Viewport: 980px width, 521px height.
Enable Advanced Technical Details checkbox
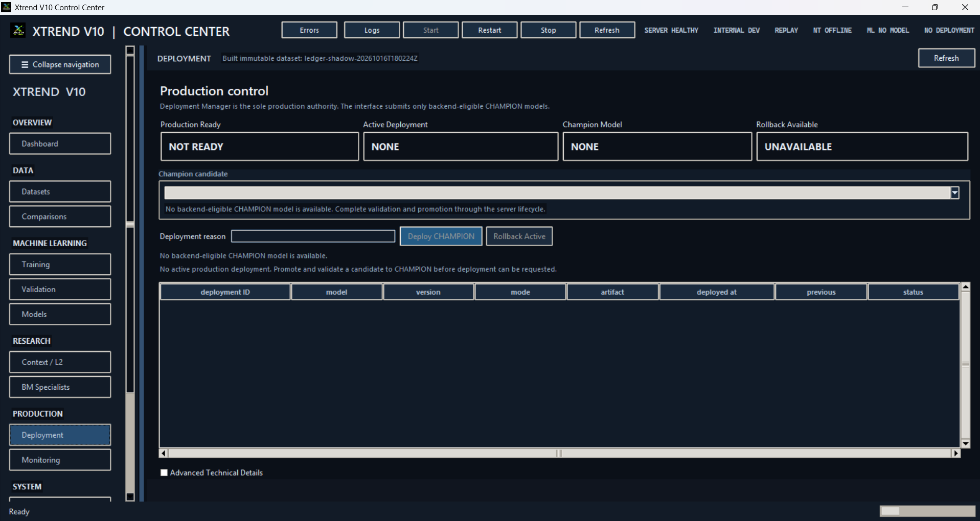point(164,473)
